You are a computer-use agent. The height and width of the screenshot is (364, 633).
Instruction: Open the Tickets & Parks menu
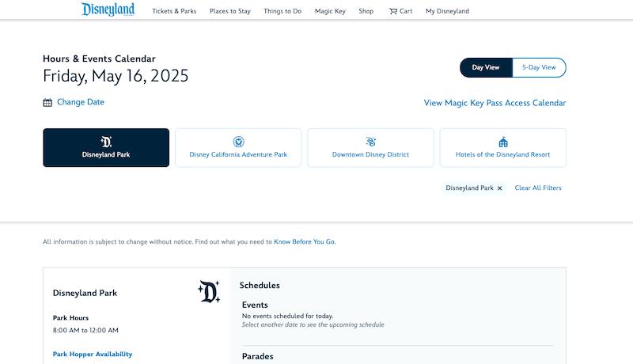(174, 11)
